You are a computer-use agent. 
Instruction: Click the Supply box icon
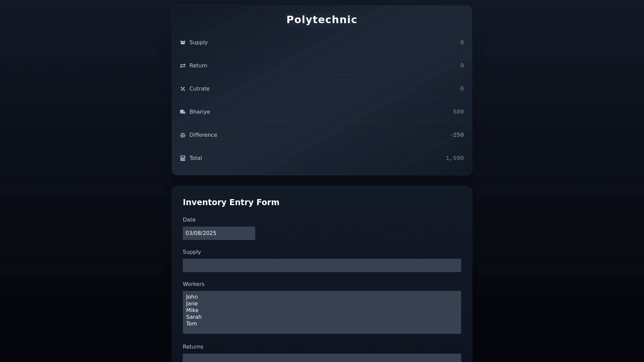pos(183,43)
